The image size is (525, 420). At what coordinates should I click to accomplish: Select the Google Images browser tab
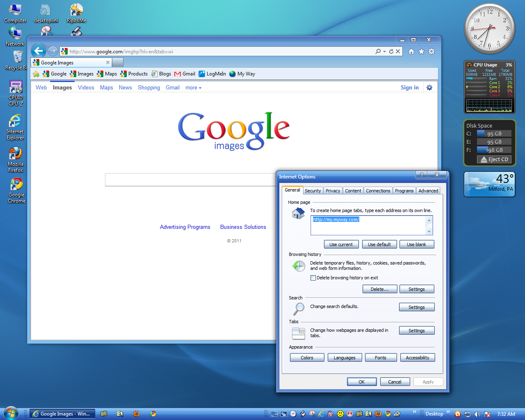[72, 63]
